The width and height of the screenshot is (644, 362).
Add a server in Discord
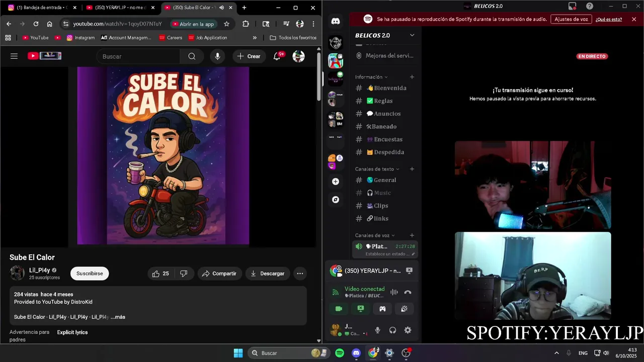[x=336, y=182]
